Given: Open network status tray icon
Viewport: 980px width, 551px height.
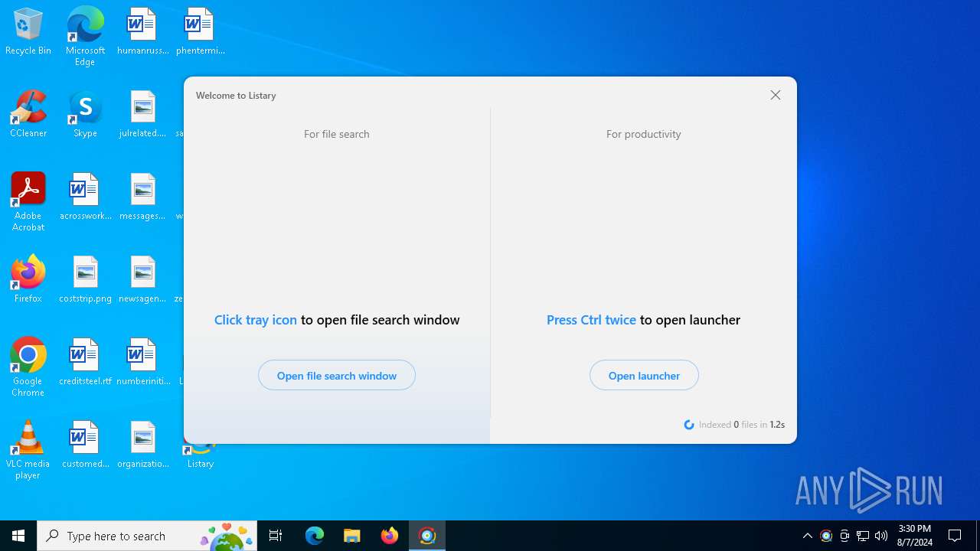Looking at the screenshot, I should (863, 536).
